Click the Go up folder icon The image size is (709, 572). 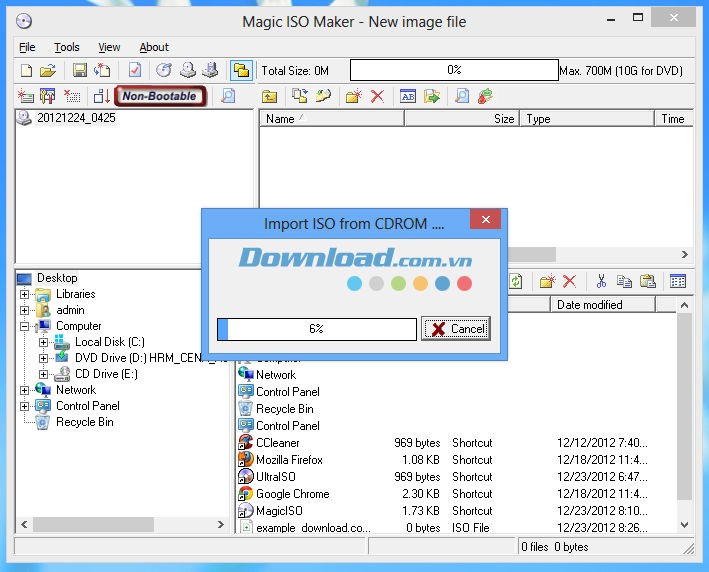click(x=269, y=96)
